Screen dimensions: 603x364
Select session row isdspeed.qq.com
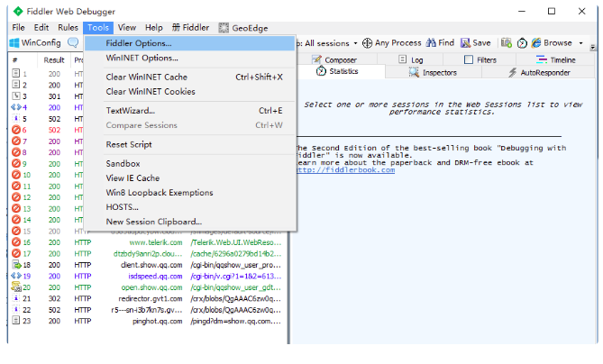pyautogui.click(x=147, y=276)
